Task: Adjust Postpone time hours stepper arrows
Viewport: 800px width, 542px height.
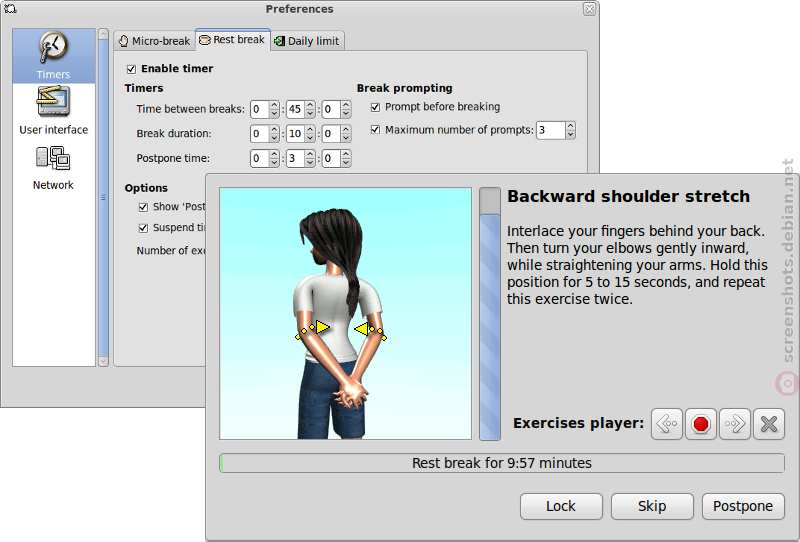Action: coord(274,158)
